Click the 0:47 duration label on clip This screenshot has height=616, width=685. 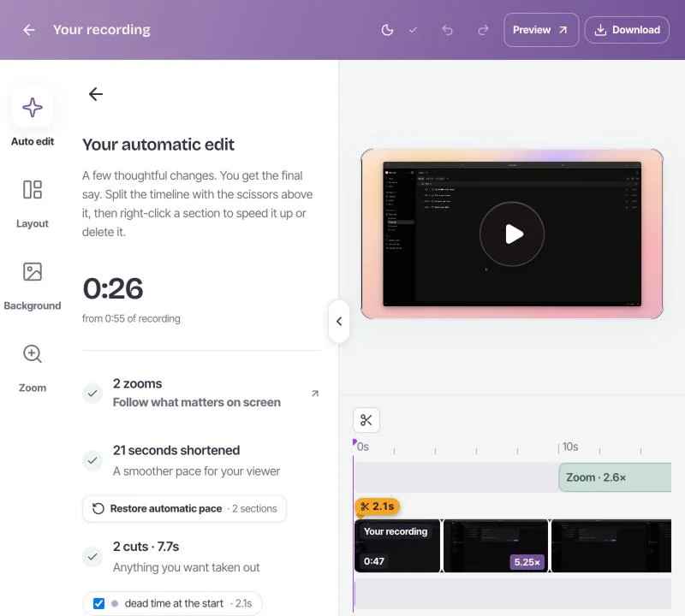[x=374, y=561]
